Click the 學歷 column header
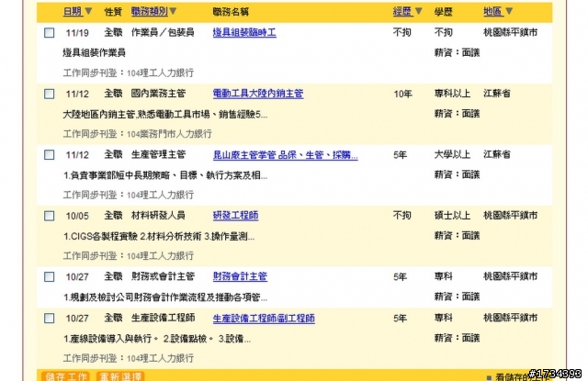The height and width of the screenshot is (381, 588). click(x=443, y=12)
